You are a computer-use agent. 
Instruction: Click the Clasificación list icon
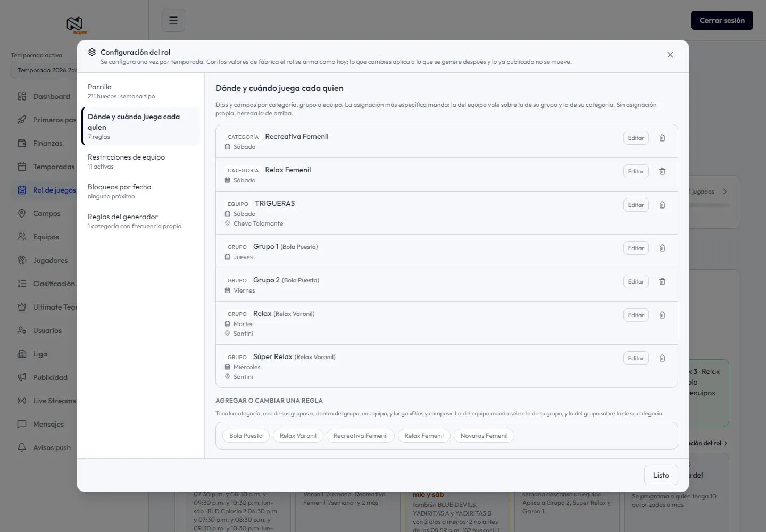coord(22,284)
